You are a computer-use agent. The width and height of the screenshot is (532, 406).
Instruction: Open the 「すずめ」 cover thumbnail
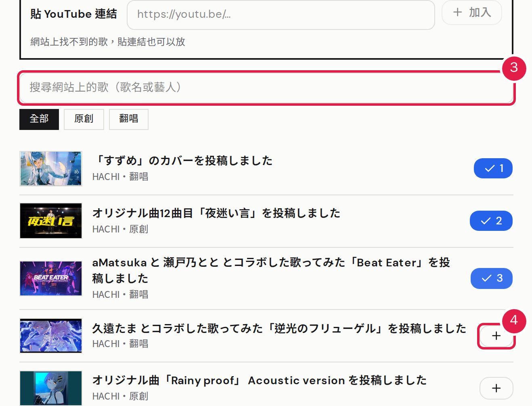pos(51,169)
